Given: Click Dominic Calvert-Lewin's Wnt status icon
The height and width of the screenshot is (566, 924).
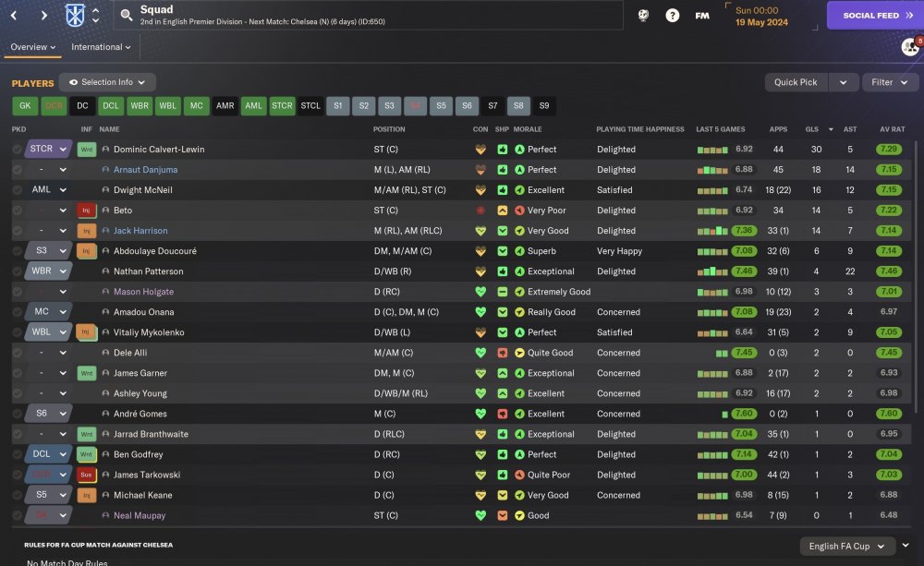Looking at the screenshot, I should (87, 150).
